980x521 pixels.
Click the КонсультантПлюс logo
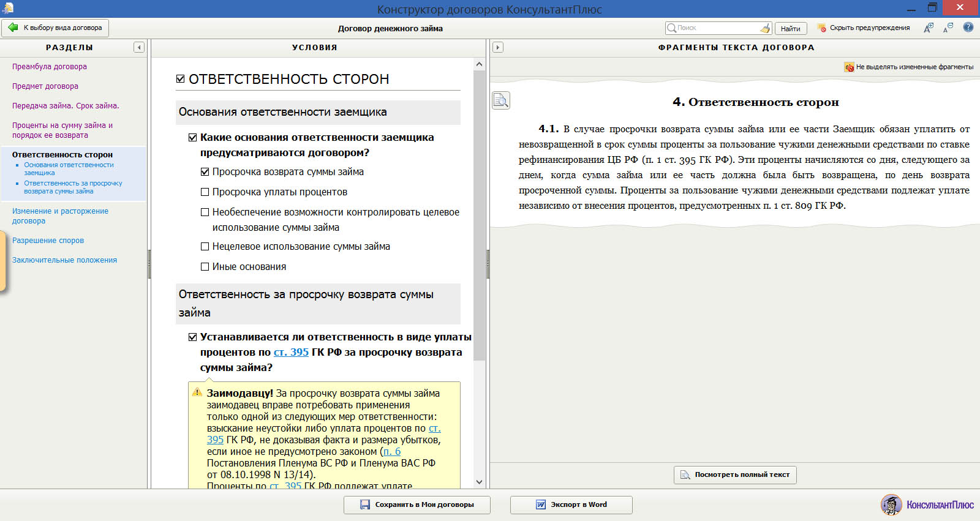click(927, 504)
